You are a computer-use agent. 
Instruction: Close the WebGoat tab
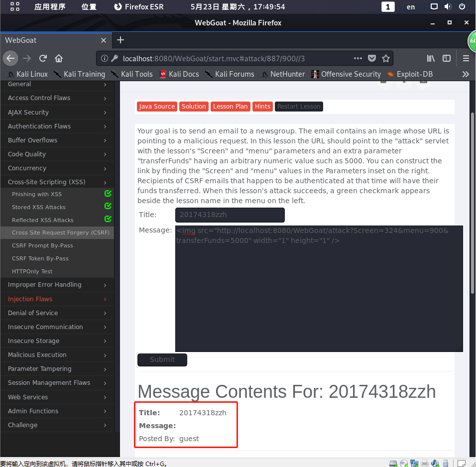(x=104, y=40)
